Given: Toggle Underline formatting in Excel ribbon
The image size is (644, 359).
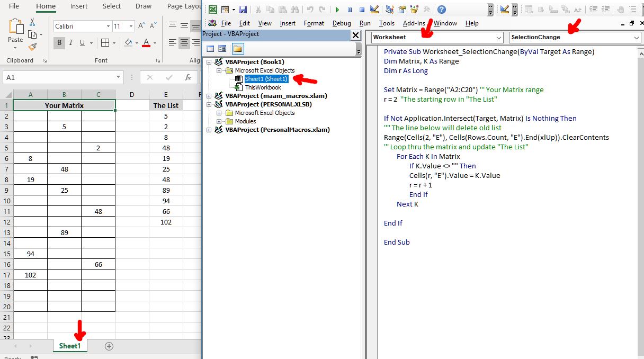Looking at the screenshot, I should [x=82, y=43].
